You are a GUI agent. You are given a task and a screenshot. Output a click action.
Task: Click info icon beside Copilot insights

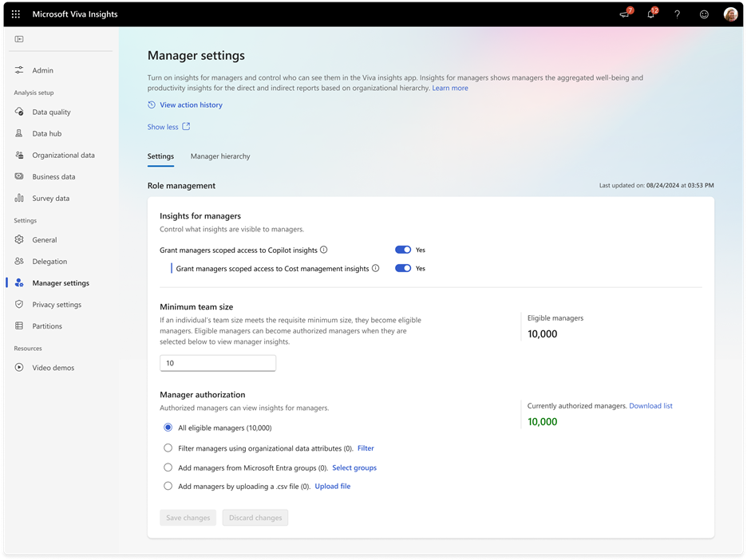click(324, 250)
